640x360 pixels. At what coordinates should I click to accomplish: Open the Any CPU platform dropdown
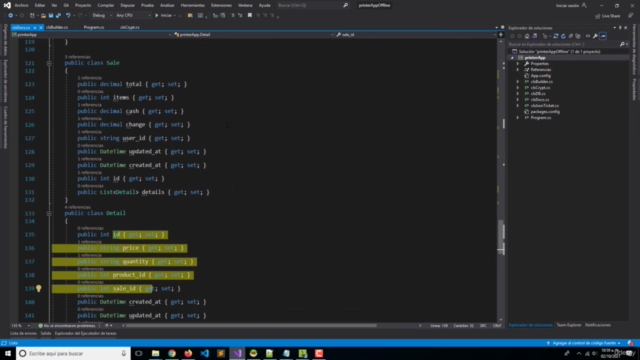pyautogui.click(x=133, y=16)
